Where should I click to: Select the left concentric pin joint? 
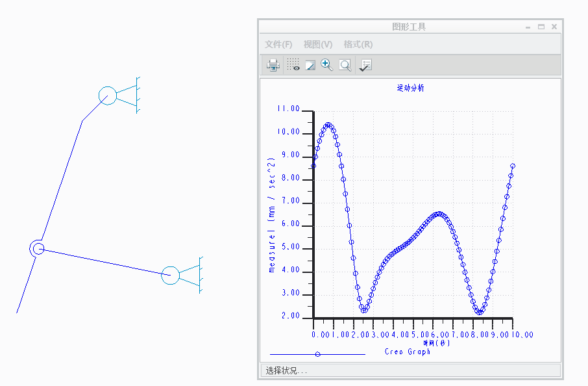pos(38,248)
